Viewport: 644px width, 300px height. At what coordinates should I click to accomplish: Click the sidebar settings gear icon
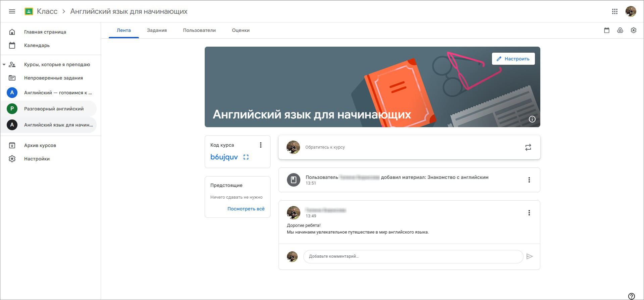(12, 159)
